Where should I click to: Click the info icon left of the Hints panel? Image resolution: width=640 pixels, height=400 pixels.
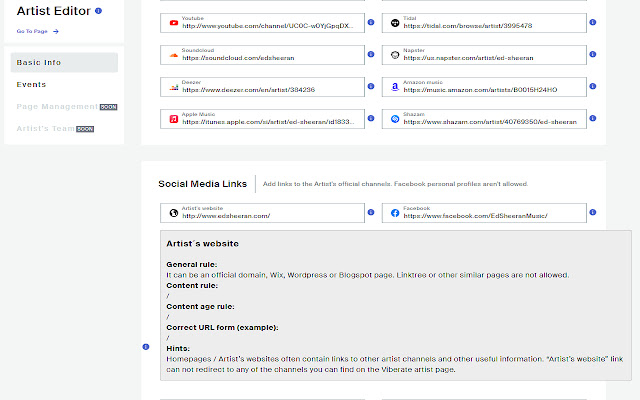(146, 347)
